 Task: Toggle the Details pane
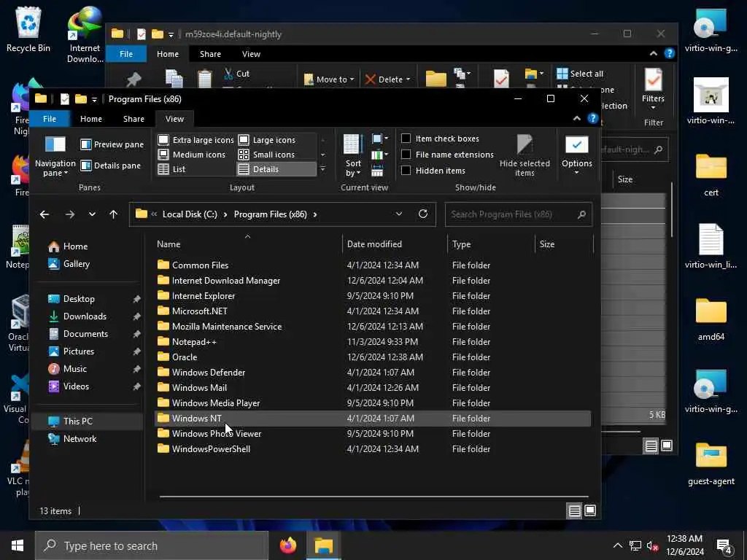(x=111, y=166)
